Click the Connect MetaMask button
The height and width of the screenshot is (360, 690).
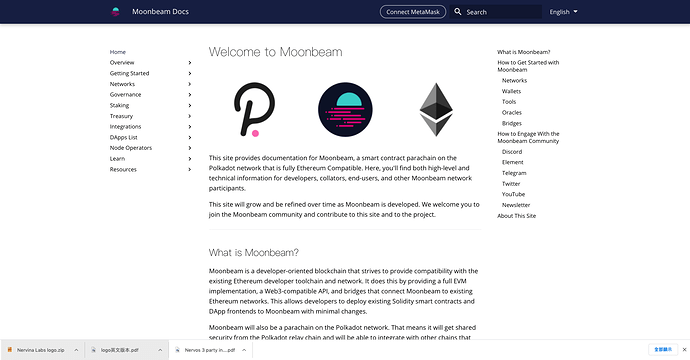click(x=413, y=12)
